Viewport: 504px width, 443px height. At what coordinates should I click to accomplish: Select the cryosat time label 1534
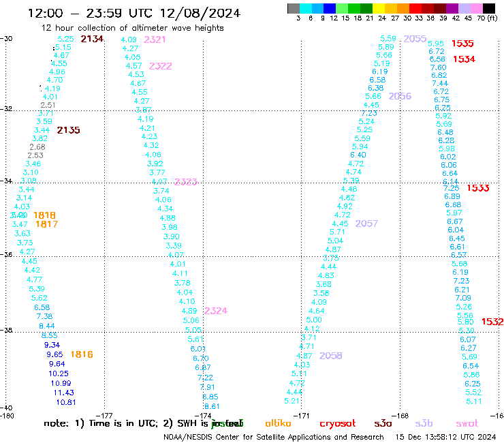[x=464, y=59]
